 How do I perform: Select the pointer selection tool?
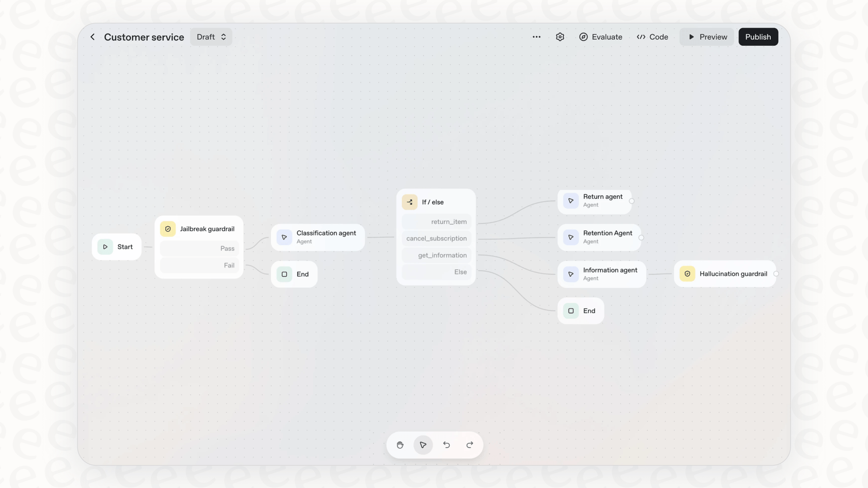click(x=423, y=445)
